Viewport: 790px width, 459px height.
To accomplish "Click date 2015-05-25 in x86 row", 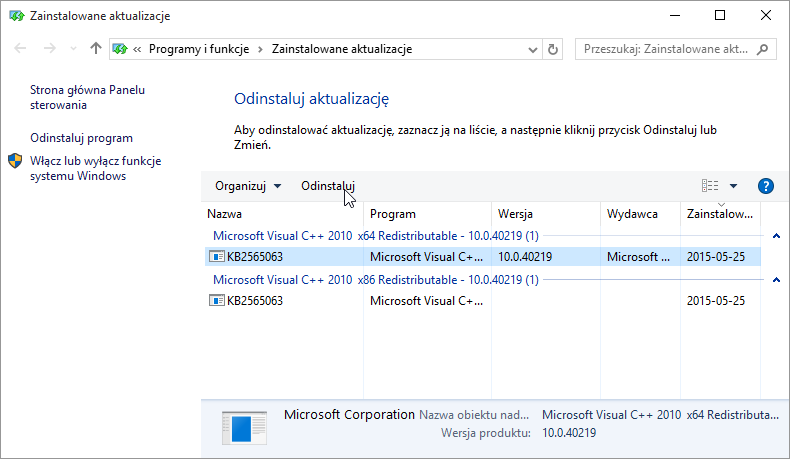I will click(x=715, y=301).
